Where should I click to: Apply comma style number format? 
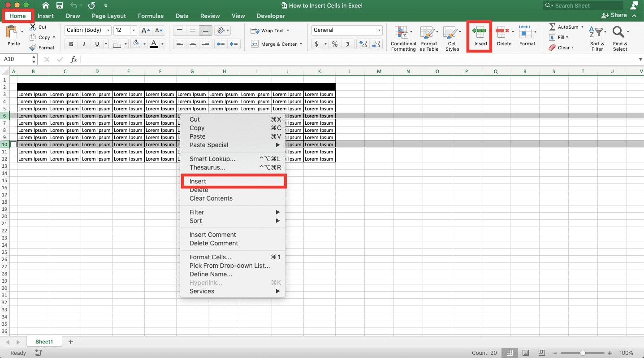tap(348, 44)
